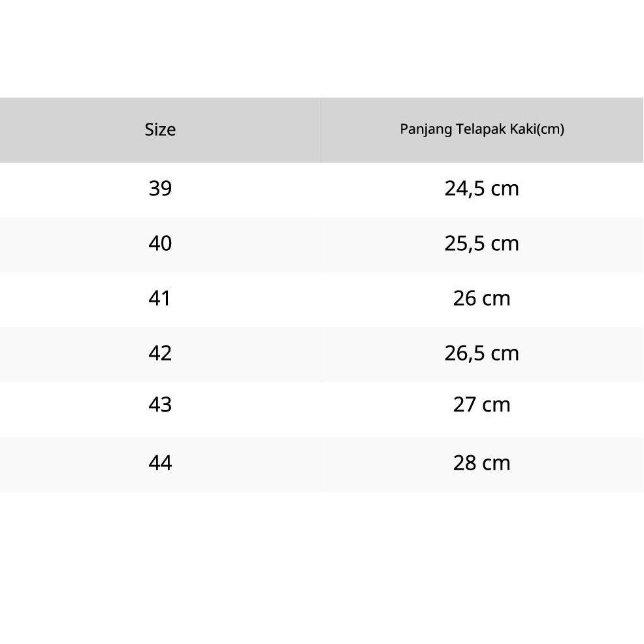The height and width of the screenshot is (644, 644).
Task: Pick the foot length for size 39
Action: [481, 189]
